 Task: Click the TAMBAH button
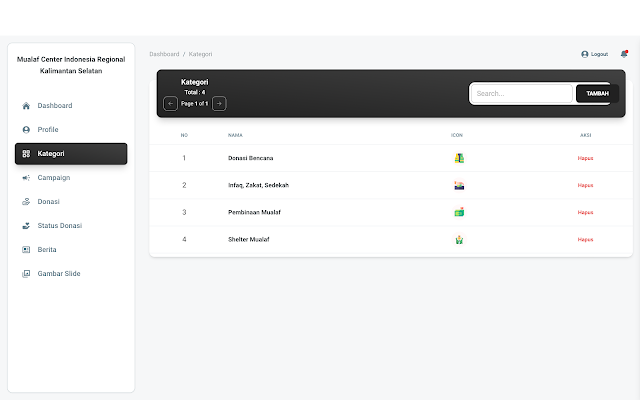point(597,93)
